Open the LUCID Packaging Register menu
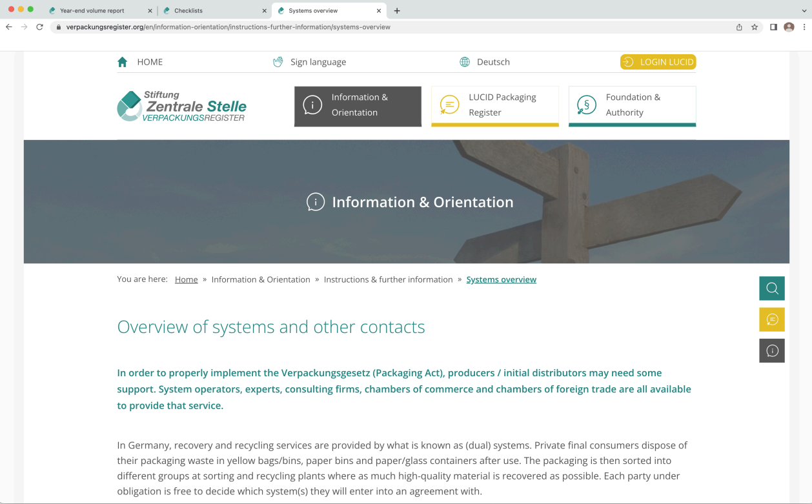 click(494, 106)
